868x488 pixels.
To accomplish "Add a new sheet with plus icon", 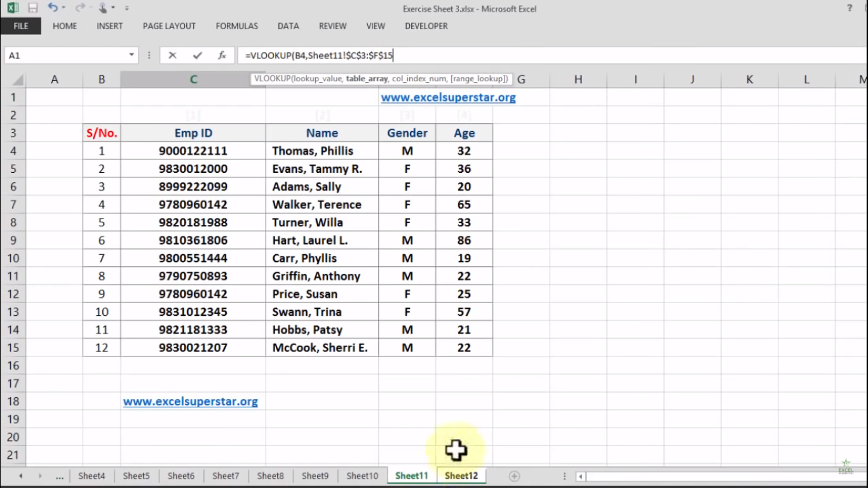I will tap(515, 476).
